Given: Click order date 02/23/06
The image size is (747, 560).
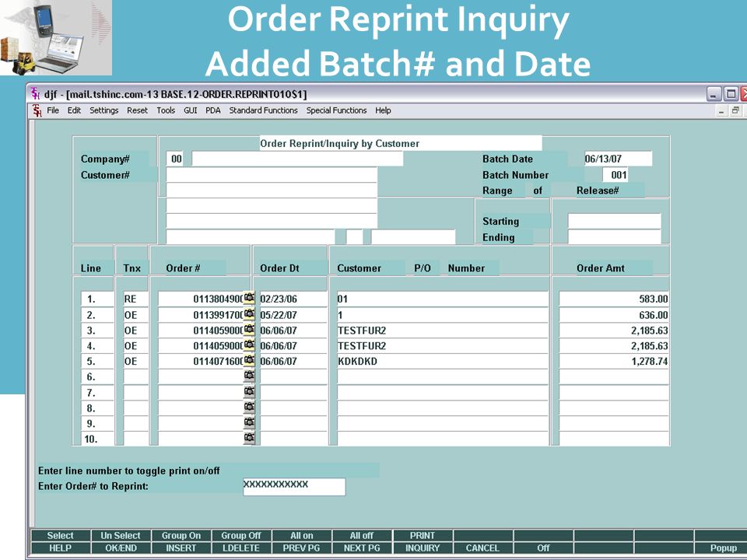Looking at the screenshot, I should pos(293,299).
